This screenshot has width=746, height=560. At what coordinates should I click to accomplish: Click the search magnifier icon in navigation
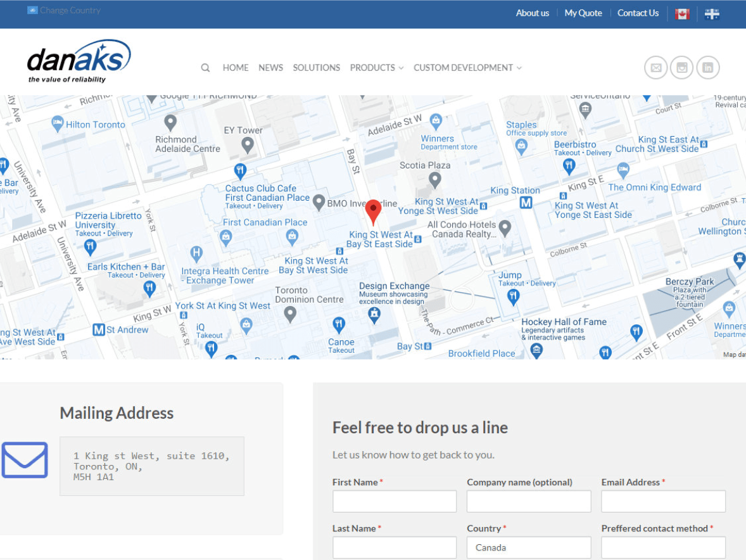click(205, 68)
